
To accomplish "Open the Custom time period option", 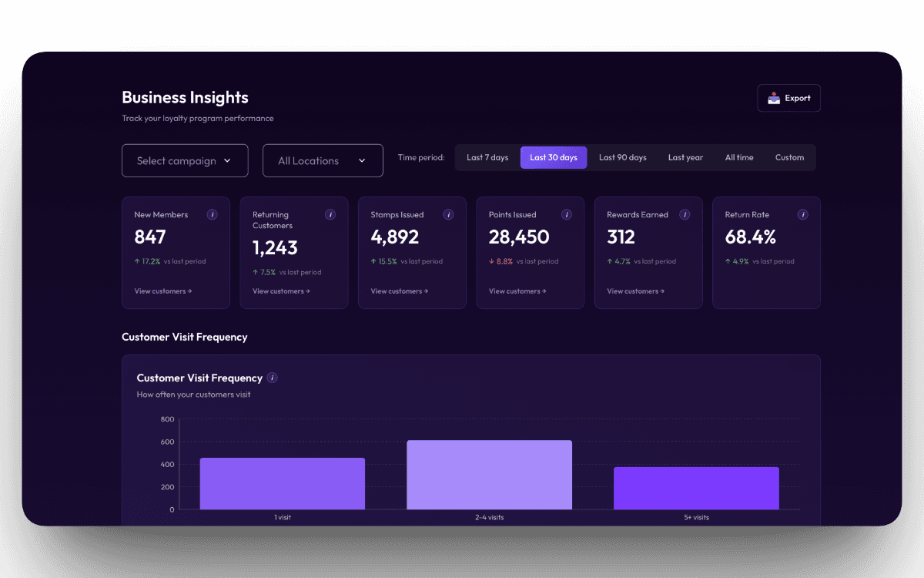I will click(x=789, y=157).
